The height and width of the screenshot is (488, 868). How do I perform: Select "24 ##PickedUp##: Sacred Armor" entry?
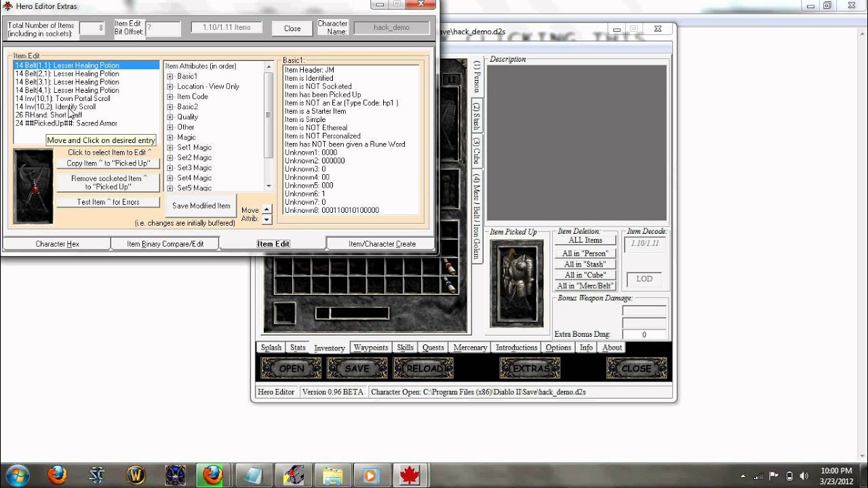click(66, 123)
